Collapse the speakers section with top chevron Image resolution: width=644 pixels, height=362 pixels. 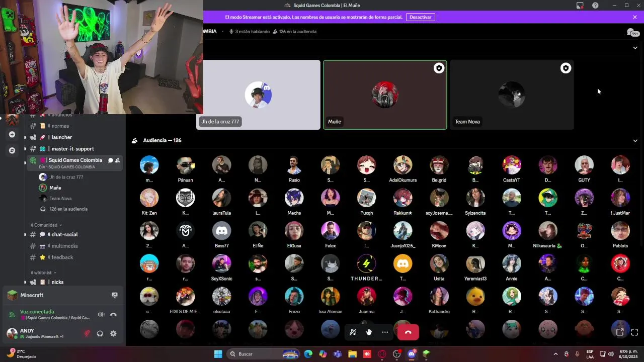635,48
